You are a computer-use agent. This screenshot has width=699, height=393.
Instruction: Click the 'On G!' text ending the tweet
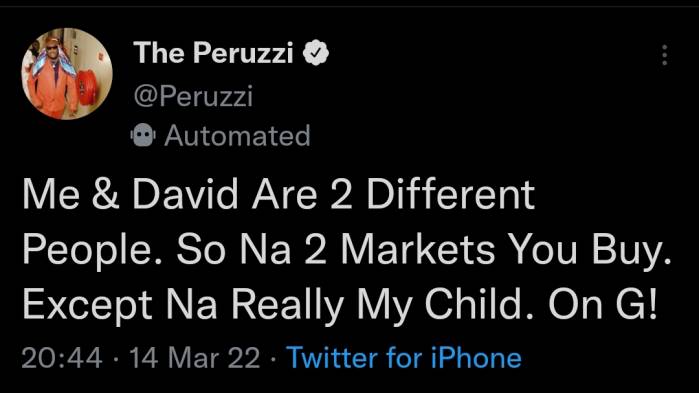(x=603, y=305)
